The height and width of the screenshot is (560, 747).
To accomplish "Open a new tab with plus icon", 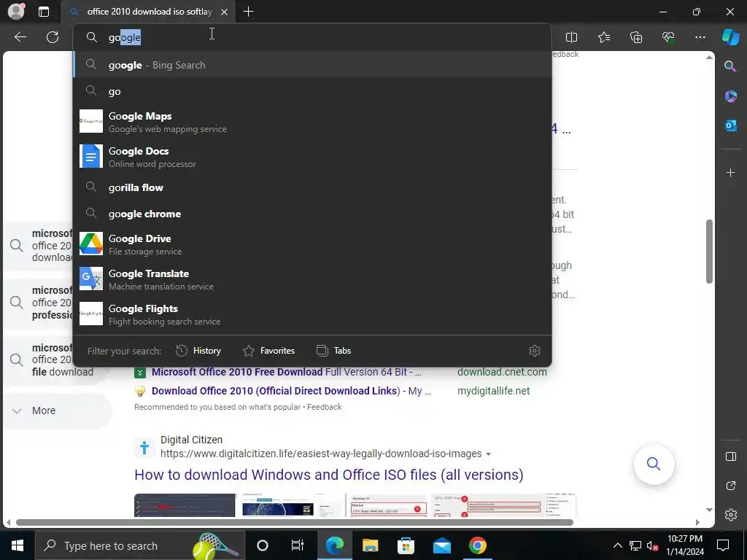I will click(248, 12).
